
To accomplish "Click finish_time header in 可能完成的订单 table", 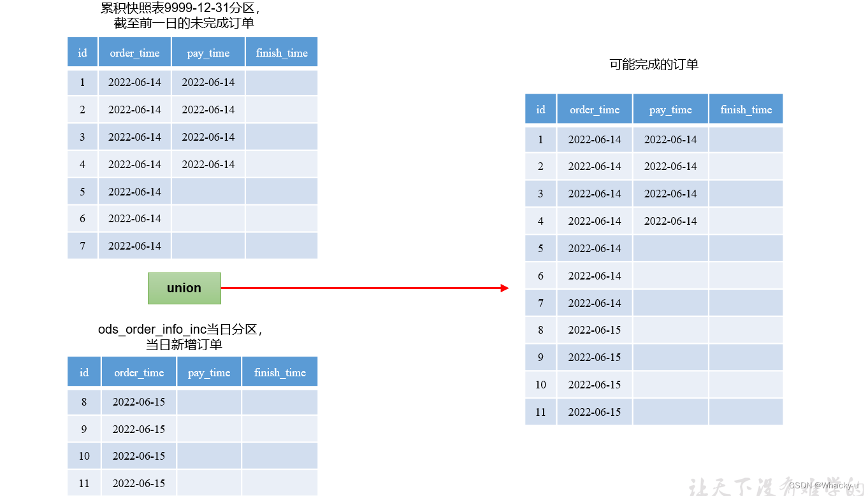I will click(x=746, y=109).
